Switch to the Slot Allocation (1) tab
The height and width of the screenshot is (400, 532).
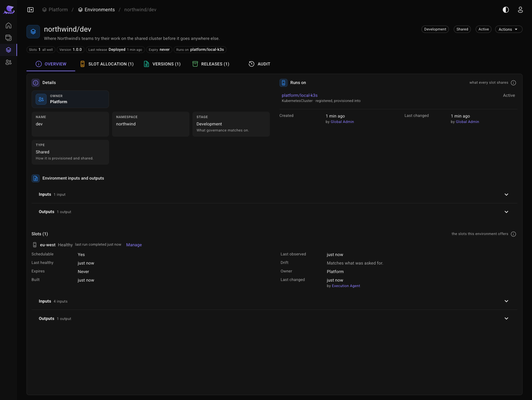(107, 64)
